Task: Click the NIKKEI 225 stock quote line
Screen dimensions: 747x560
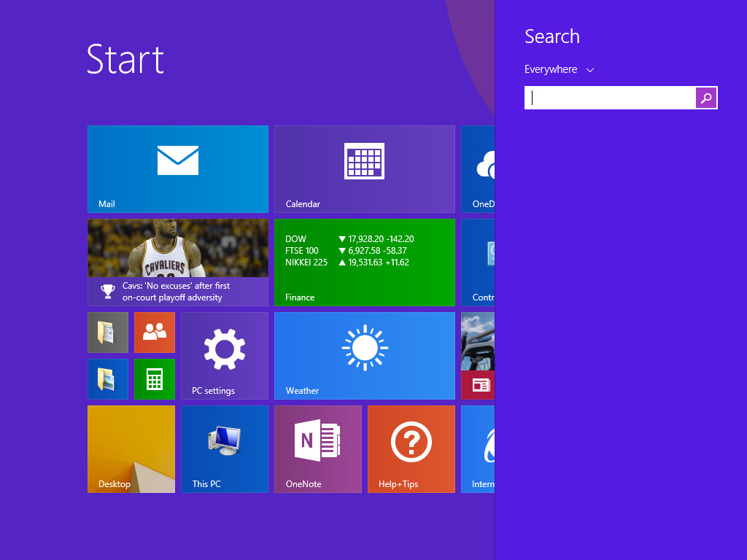Action: coord(347,262)
